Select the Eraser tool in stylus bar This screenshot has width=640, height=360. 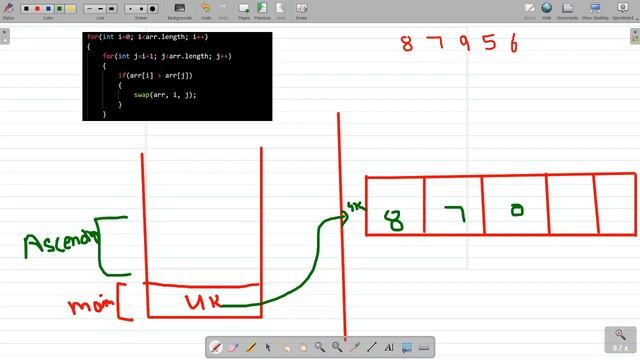(233, 347)
